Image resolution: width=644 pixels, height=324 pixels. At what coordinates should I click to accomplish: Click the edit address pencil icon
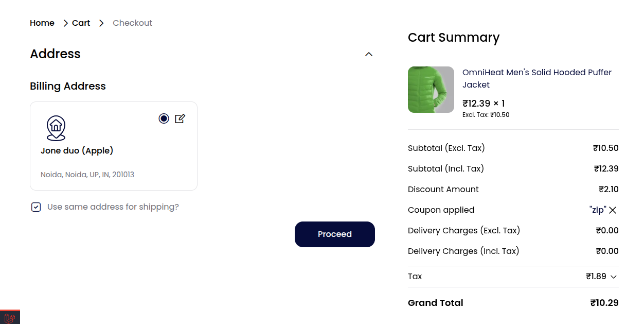[180, 118]
